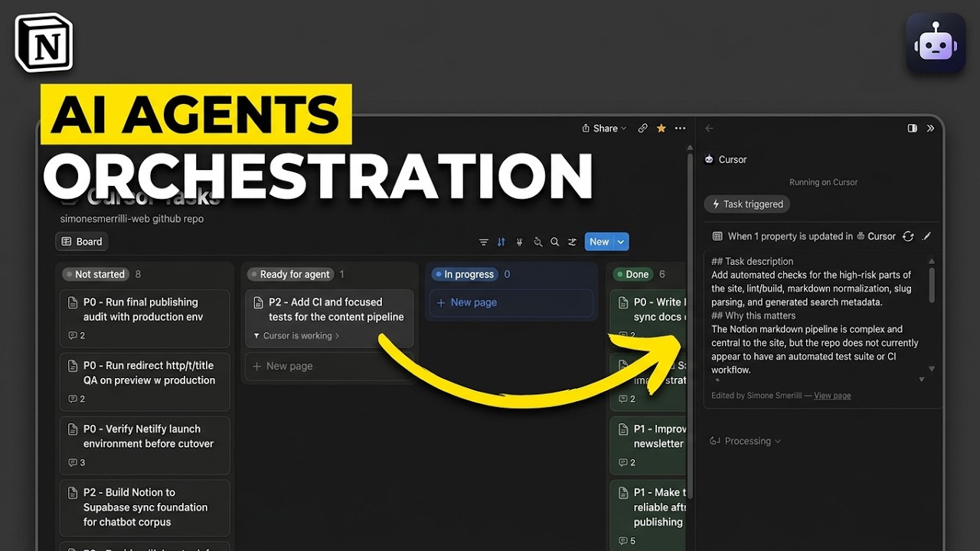Click 'When 1 property is updated in' text
Image resolution: width=980 pixels, height=551 pixels.
[x=790, y=236]
